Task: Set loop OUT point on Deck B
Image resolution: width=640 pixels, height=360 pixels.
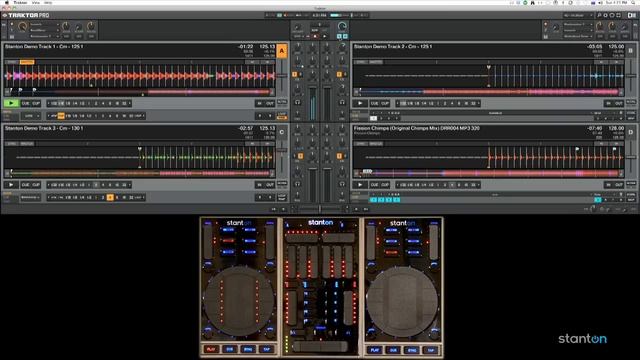Action: [x=619, y=104]
